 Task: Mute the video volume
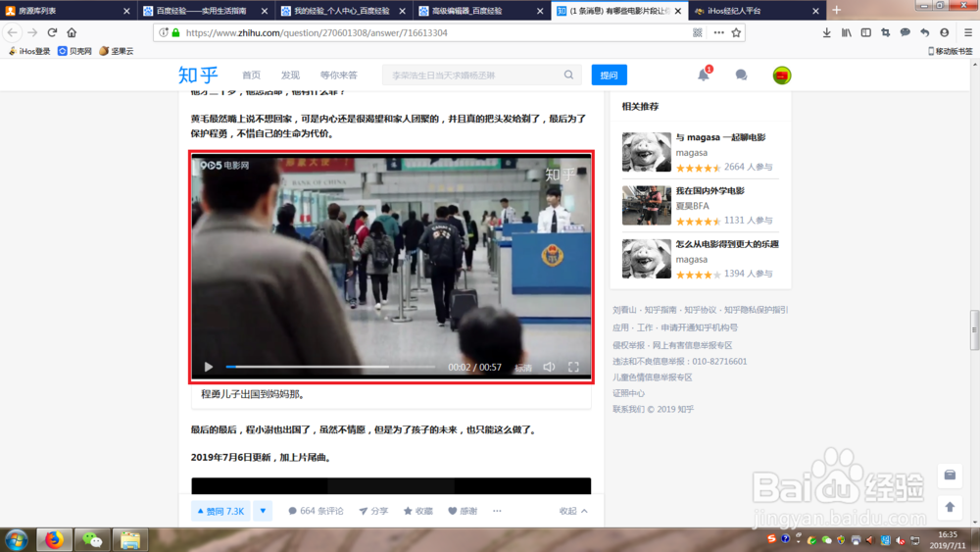point(549,367)
